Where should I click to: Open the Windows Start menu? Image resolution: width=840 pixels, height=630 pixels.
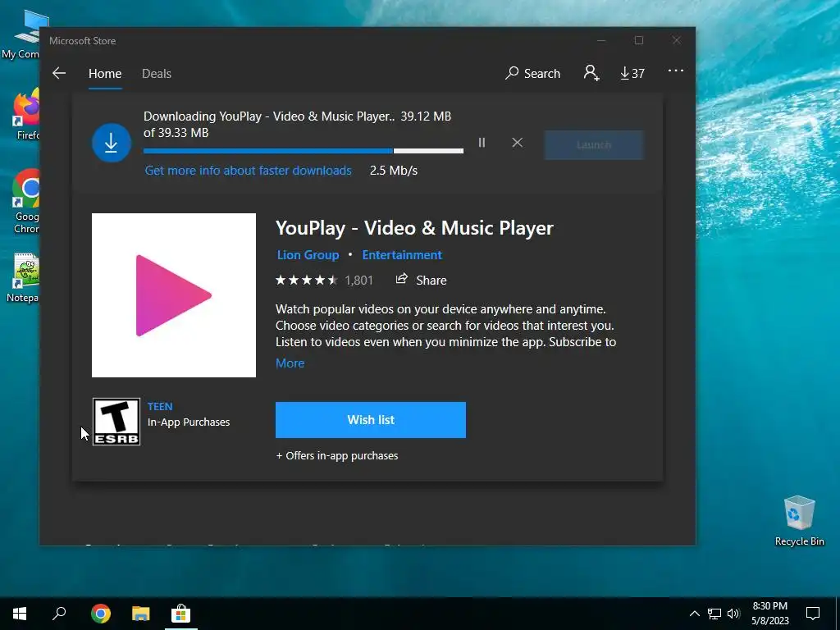(20, 614)
